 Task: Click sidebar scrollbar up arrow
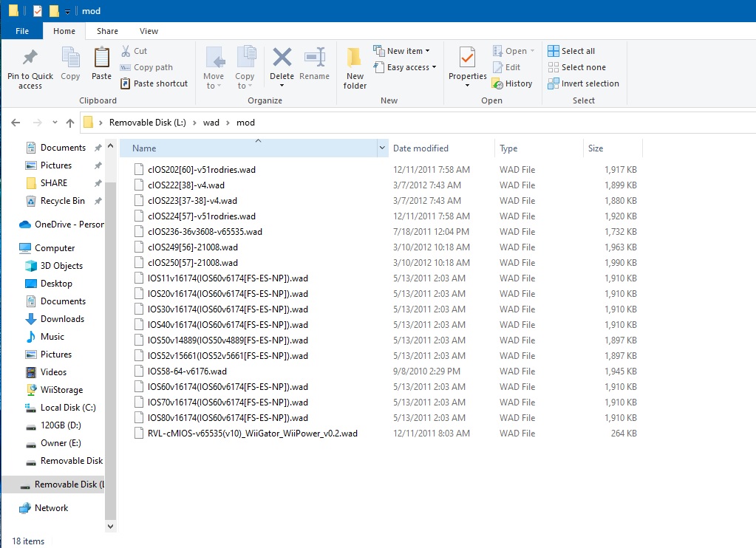point(110,145)
